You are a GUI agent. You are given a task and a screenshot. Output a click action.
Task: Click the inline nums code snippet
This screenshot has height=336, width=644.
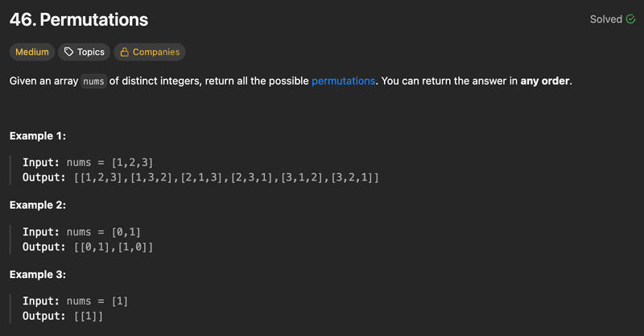point(94,81)
